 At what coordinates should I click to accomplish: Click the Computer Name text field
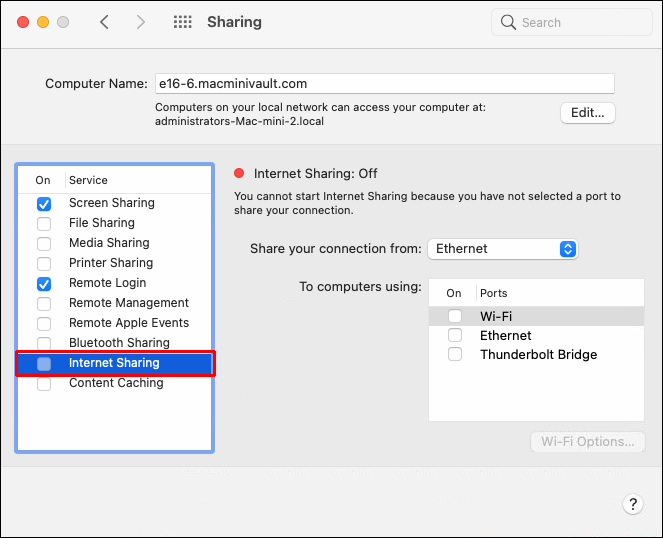click(x=384, y=84)
